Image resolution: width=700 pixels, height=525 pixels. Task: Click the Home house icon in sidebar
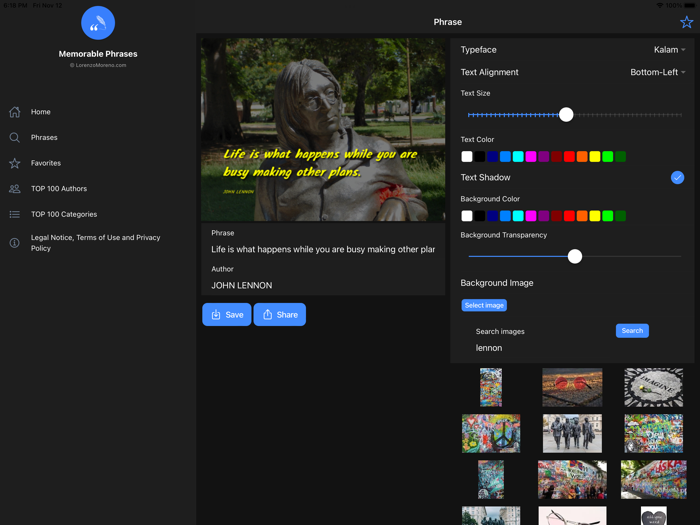pos(15,112)
